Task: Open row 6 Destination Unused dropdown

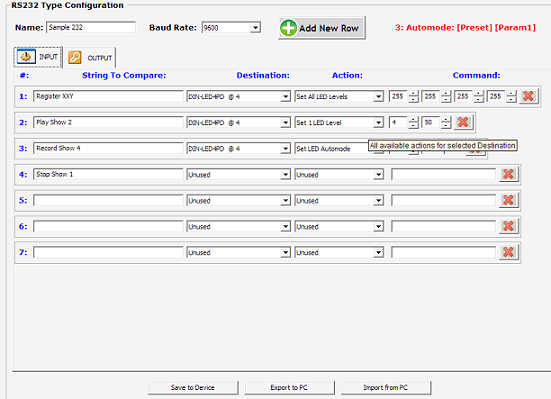Action: tap(286, 226)
